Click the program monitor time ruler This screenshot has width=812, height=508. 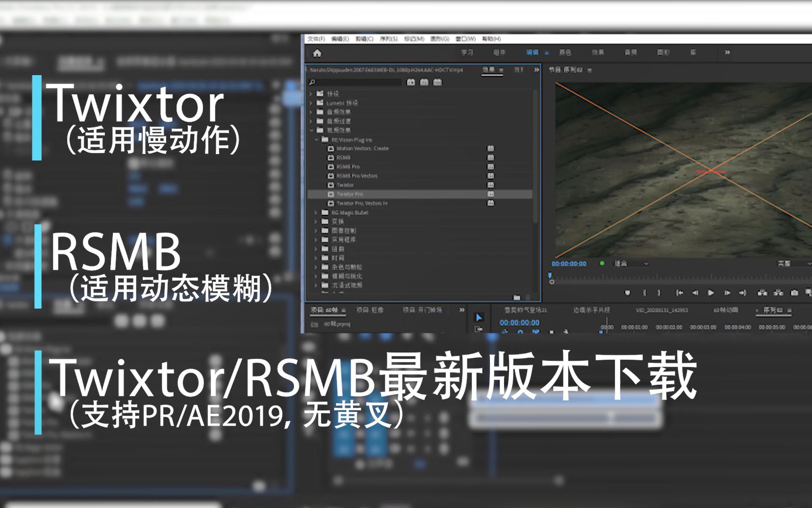coord(681,276)
